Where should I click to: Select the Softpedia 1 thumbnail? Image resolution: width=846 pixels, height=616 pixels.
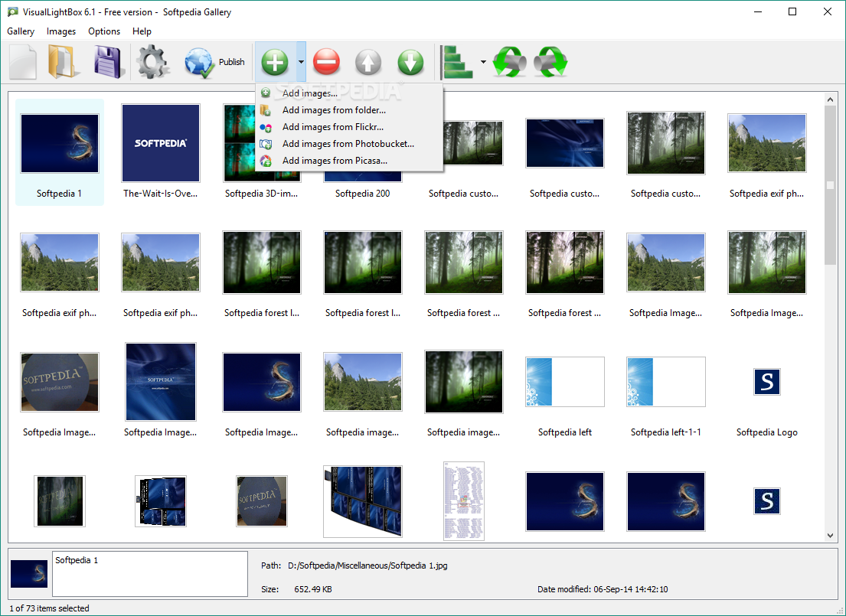click(60, 143)
